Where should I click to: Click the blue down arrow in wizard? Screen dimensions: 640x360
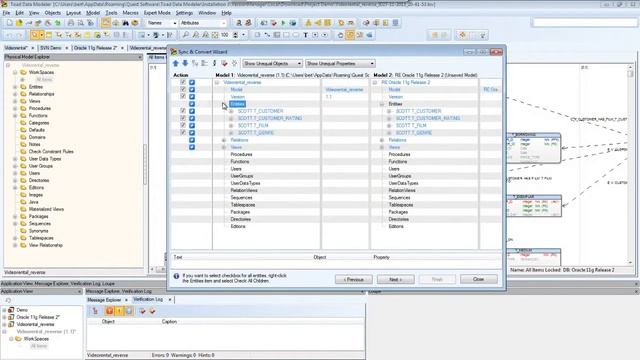click(185, 63)
